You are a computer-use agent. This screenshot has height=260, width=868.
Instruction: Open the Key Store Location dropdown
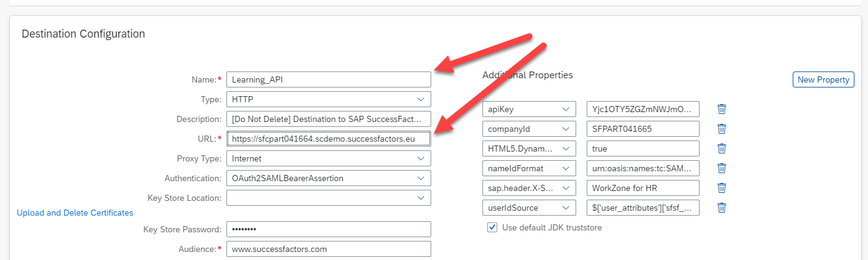click(x=421, y=198)
